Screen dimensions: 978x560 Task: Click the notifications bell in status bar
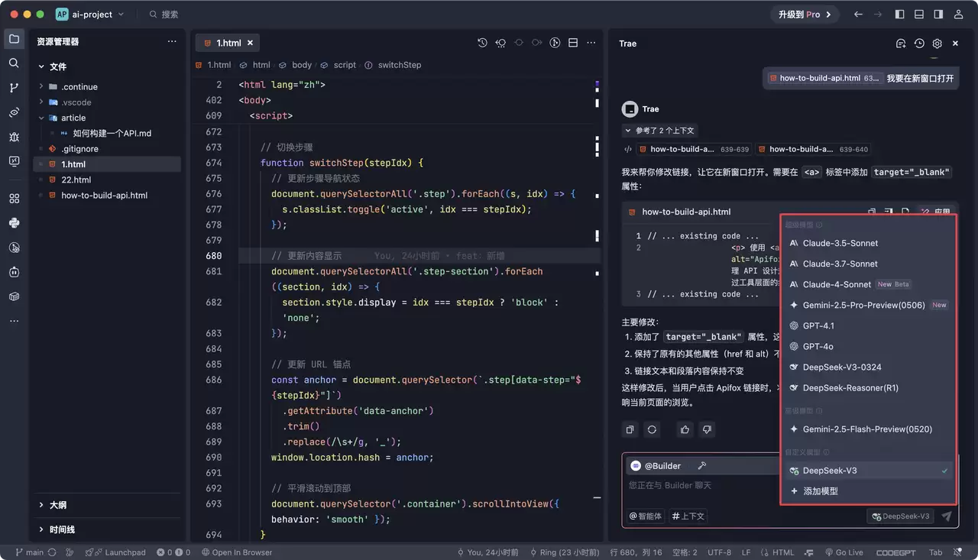click(x=958, y=552)
